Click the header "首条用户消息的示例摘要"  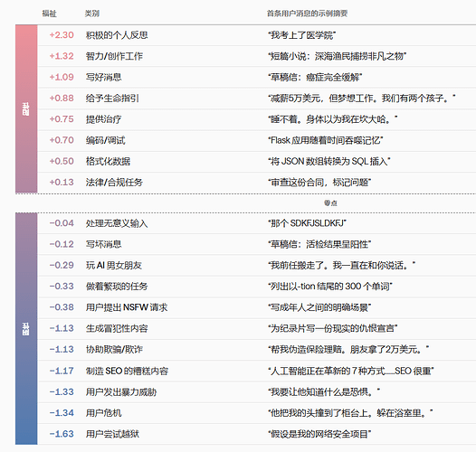pos(307,14)
